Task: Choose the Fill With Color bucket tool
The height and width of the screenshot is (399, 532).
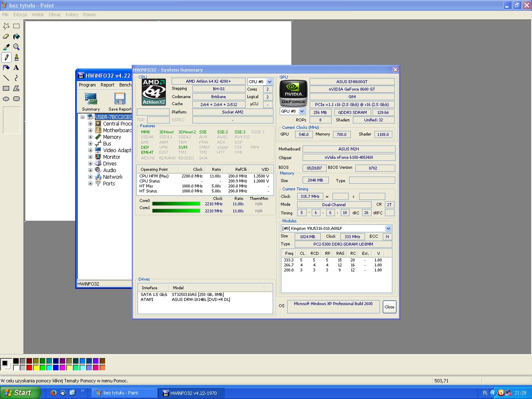Action: (16, 37)
